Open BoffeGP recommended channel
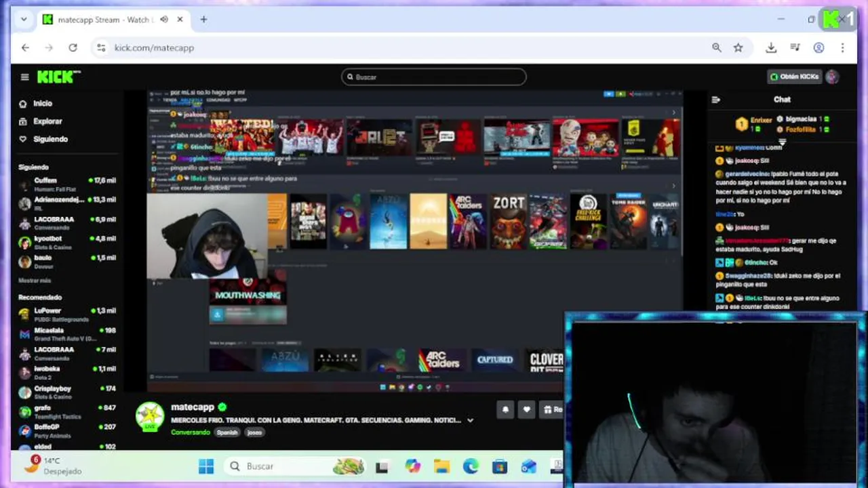 (67, 430)
